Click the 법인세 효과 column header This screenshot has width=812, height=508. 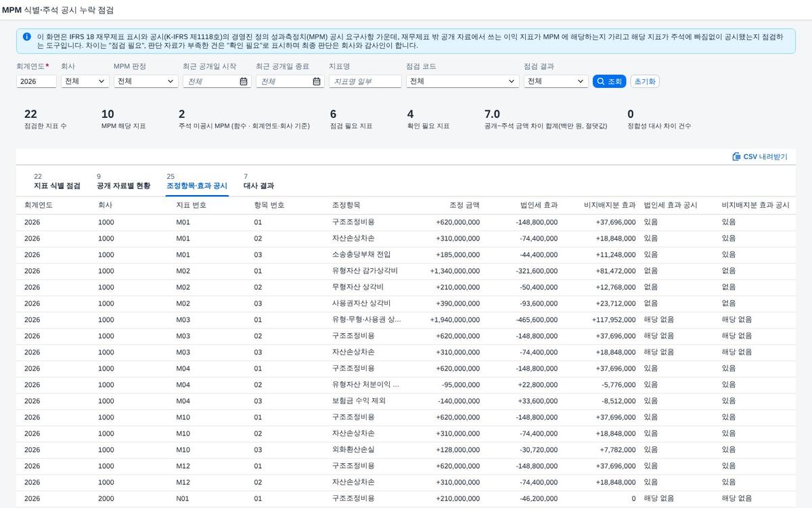[539, 205]
